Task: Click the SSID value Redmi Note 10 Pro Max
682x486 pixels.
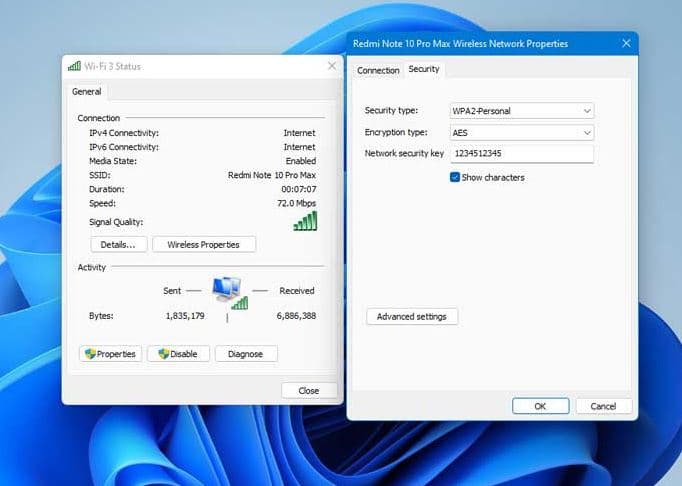Action: pos(272,175)
